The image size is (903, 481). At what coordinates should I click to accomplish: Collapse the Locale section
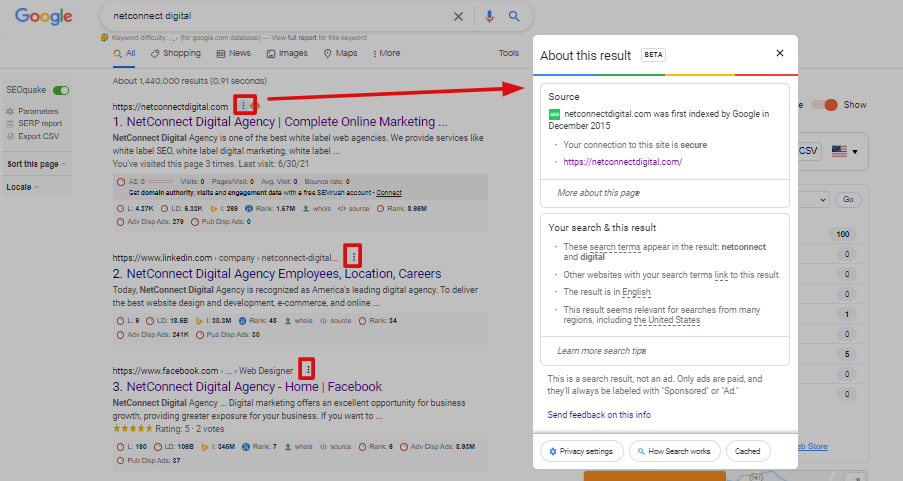22,187
